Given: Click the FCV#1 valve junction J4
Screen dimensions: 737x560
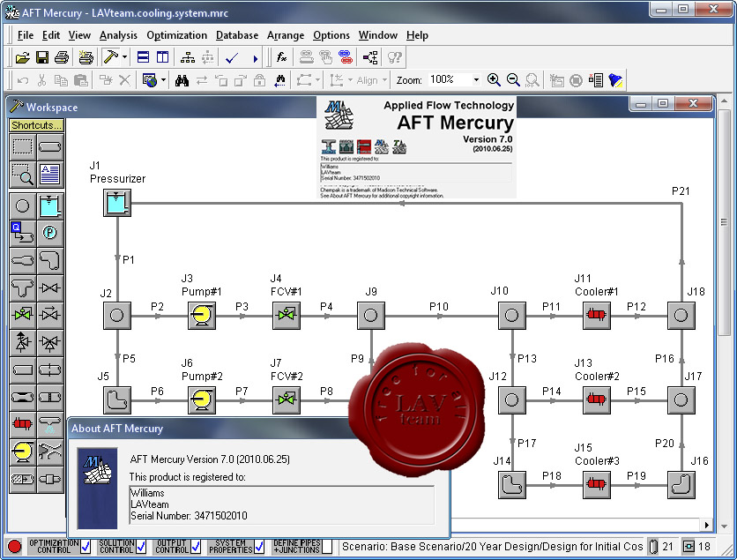Looking at the screenshot, I should (x=287, y=316).
